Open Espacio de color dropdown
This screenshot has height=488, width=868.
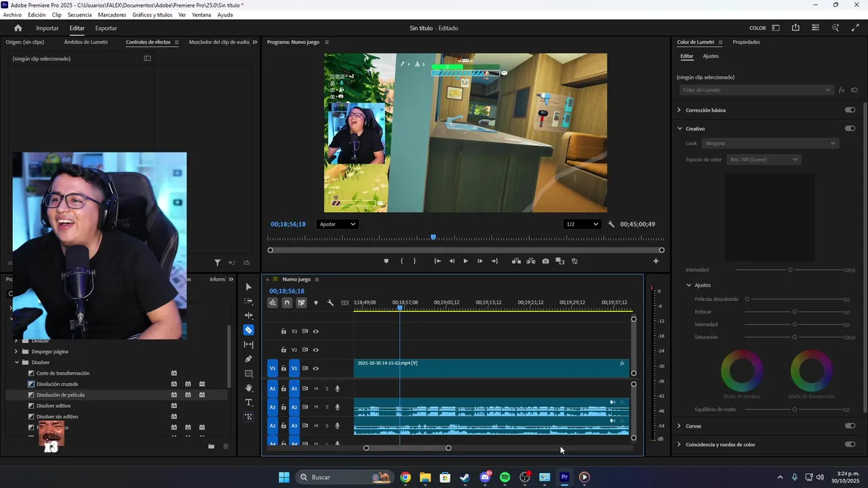764,160
